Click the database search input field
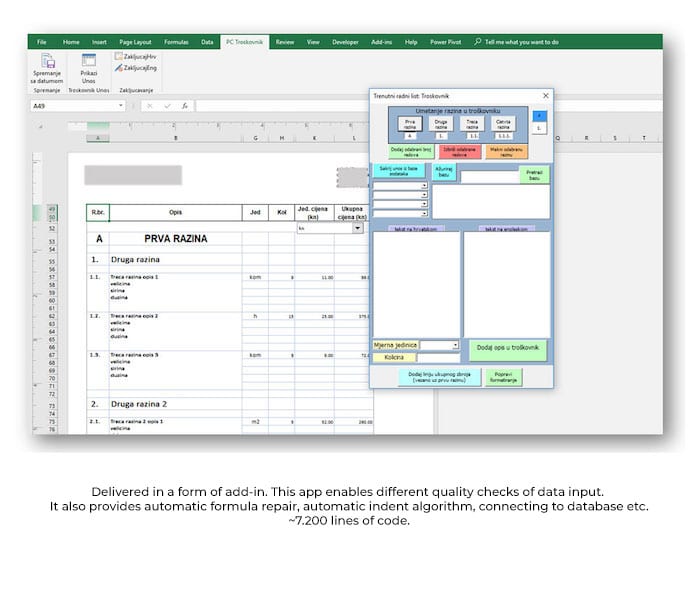The height and width of the screenshot is (589, 700). 490,177
